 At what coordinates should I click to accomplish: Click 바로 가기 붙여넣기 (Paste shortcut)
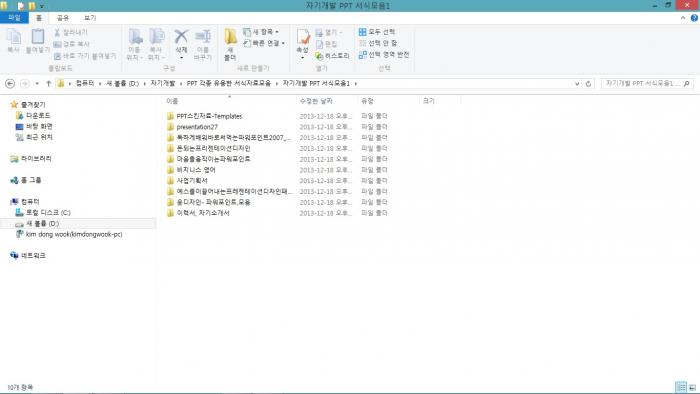[x=85, y=56]
